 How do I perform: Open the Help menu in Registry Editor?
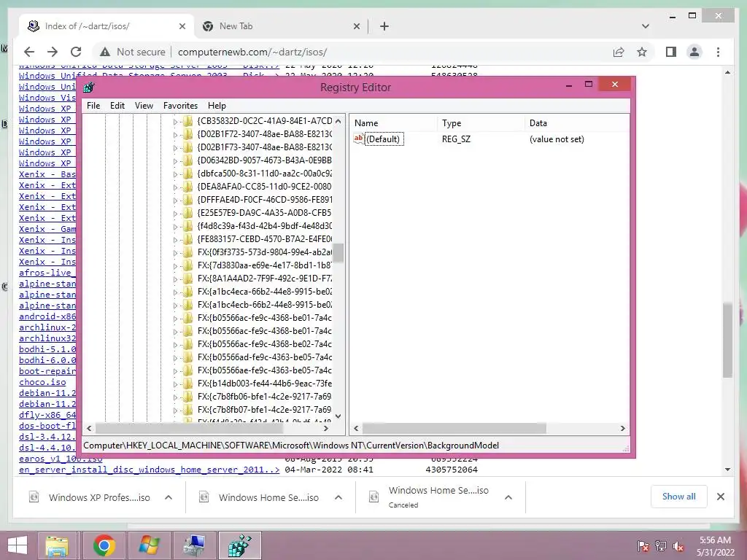(217, 106)
